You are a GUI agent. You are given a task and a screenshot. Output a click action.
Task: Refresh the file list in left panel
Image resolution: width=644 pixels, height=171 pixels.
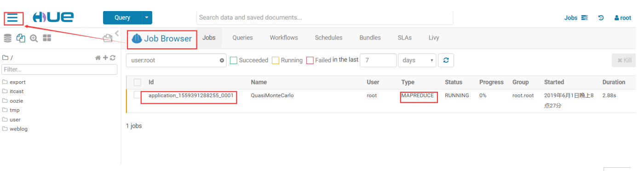(112, 58)
